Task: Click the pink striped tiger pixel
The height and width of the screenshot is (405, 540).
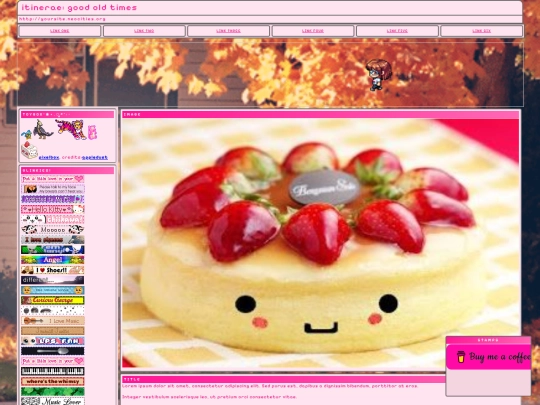Action: click(x=71, y=129)
